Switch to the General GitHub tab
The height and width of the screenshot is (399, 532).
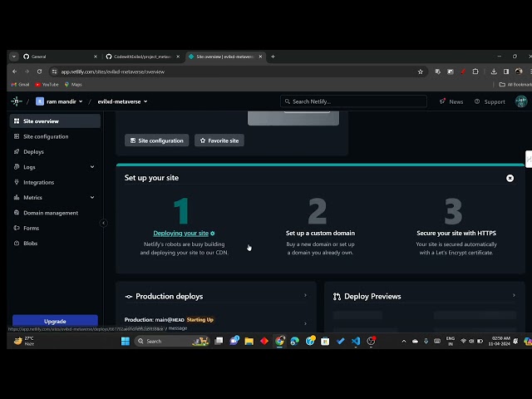(x=60, y=57)
